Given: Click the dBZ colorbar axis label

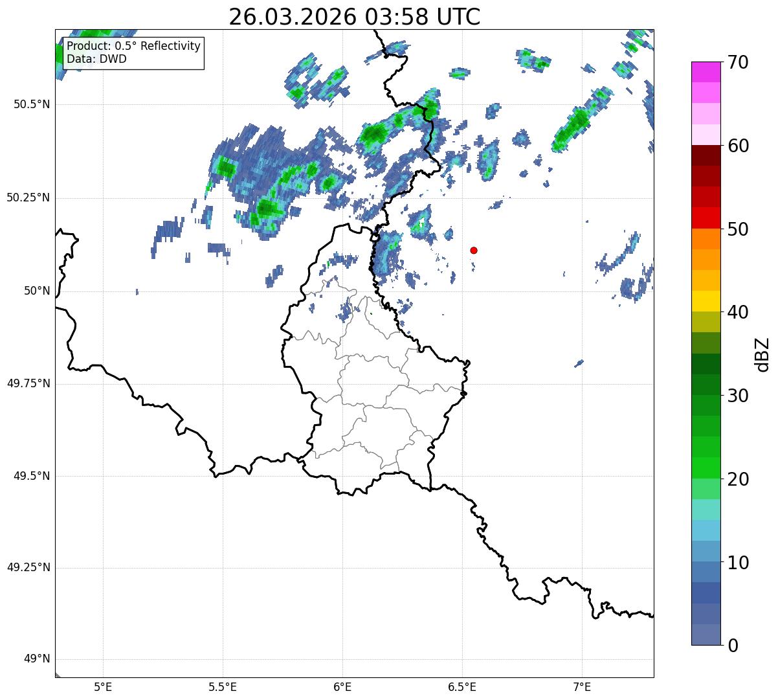Looking at the screenshot, I should tap(762, 354).
